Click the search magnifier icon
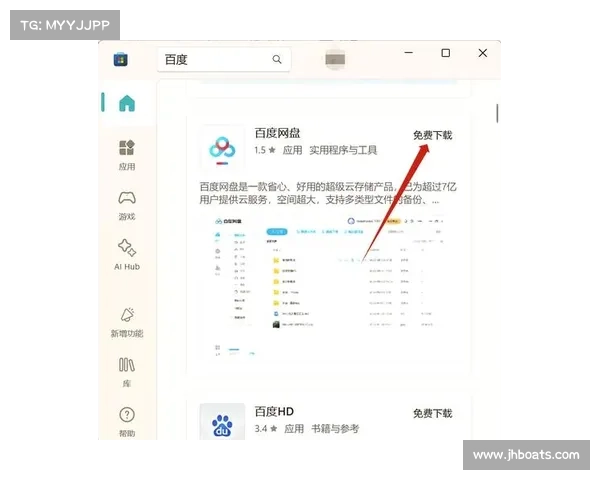This screenshot has width=600, height=480. (277, 59)
